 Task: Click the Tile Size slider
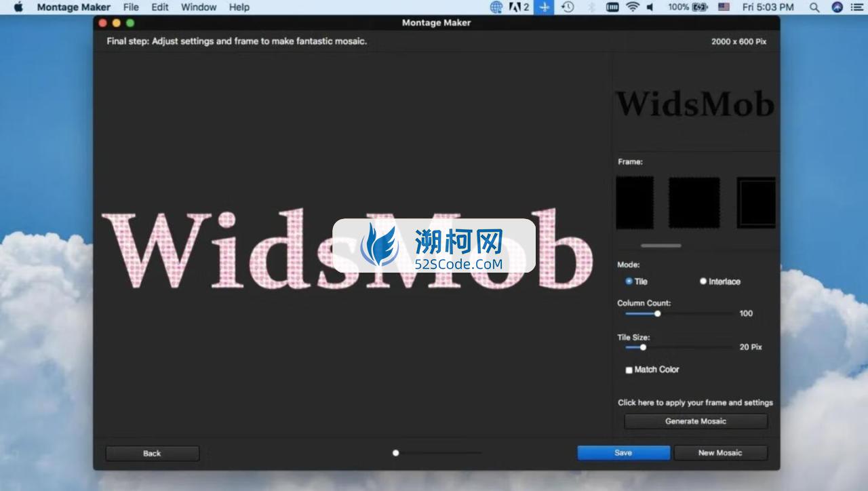point(678,347)
